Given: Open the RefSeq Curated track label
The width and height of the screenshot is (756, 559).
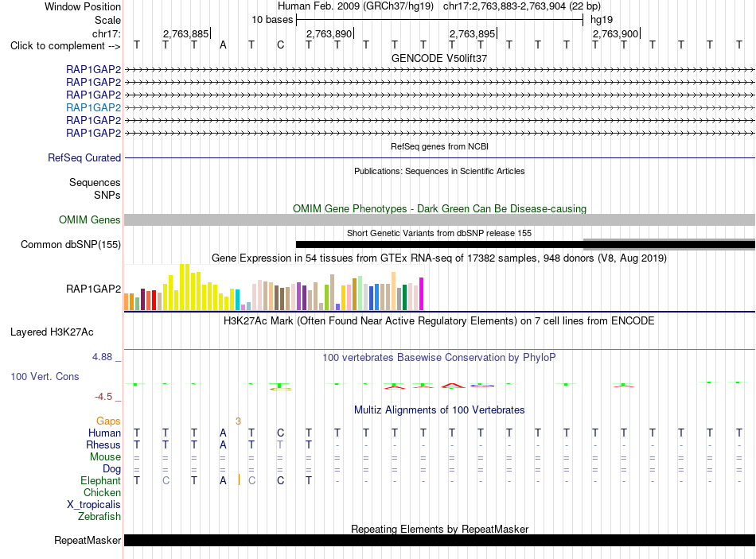Looking at the screenshot, I should pyautogui.click(x=84, y=157).
